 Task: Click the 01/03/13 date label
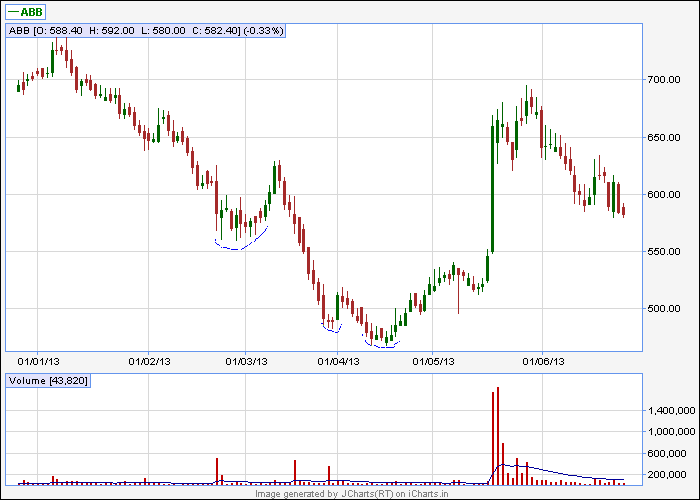click(x=246, y=361)
